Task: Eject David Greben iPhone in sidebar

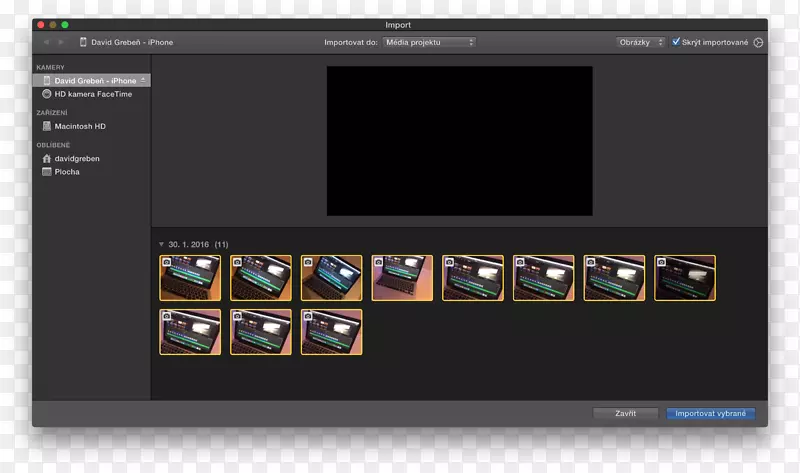Action: [143, 80]
